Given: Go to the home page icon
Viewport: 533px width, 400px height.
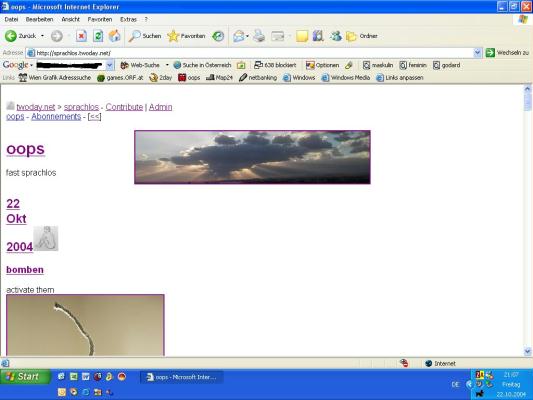Looking at the screenshot, I should [115, 36].
